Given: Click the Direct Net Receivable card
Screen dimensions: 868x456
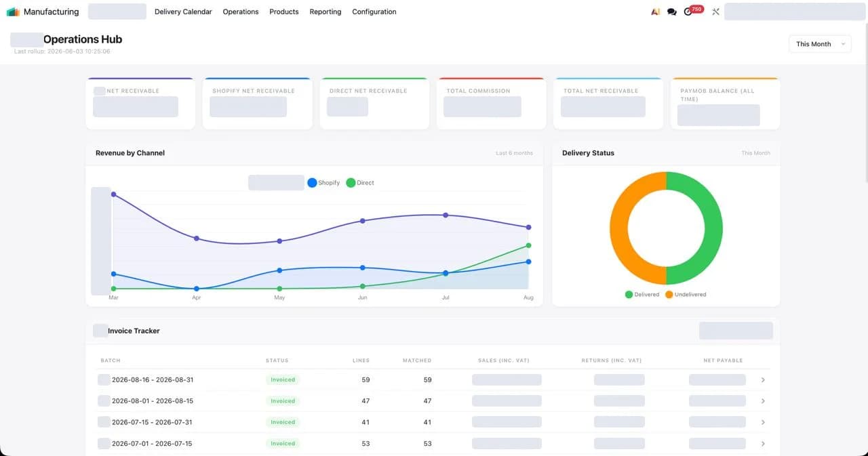Looking at the screenshot, I should point(374,104).
